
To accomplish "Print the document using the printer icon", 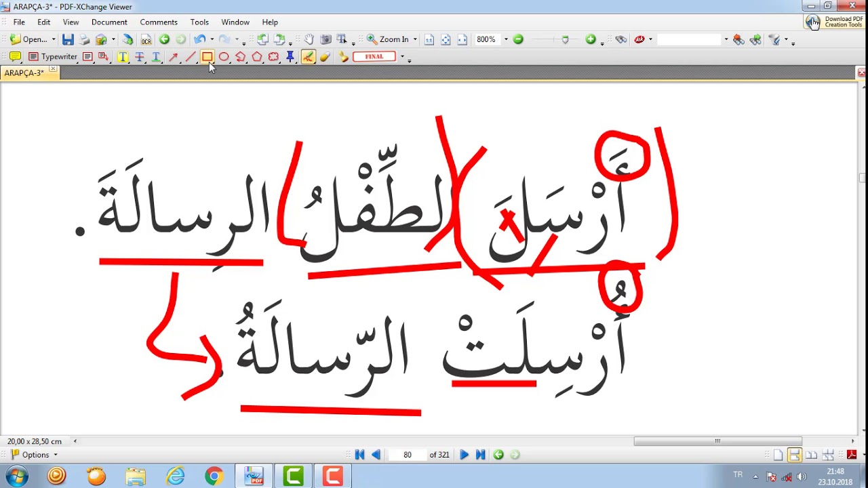I will 85,39.
